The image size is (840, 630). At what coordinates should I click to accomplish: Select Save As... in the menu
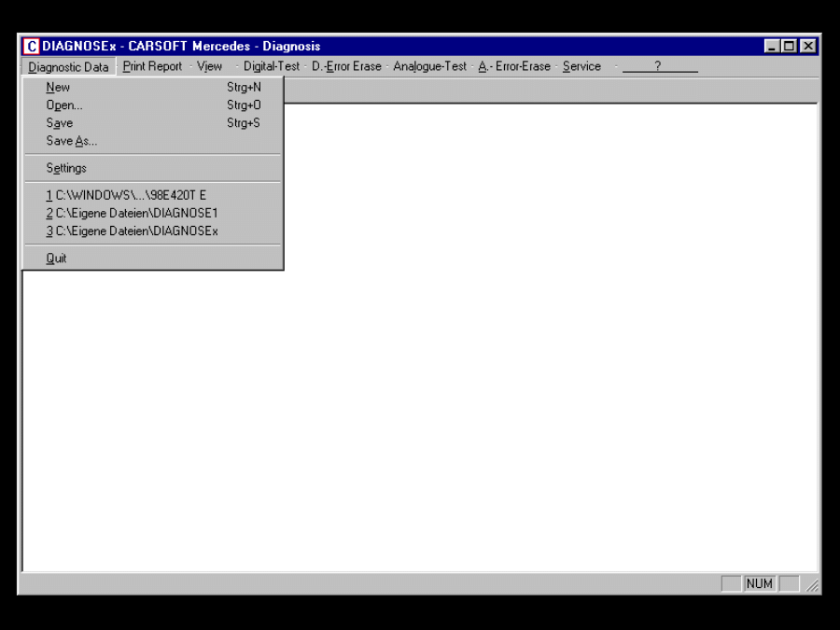(71, 141)
